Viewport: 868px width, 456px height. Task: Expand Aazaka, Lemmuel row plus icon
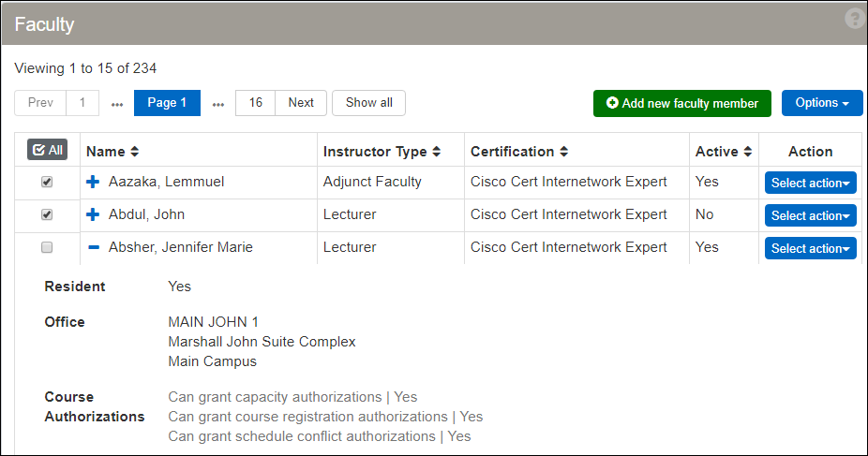click(93, 182)
